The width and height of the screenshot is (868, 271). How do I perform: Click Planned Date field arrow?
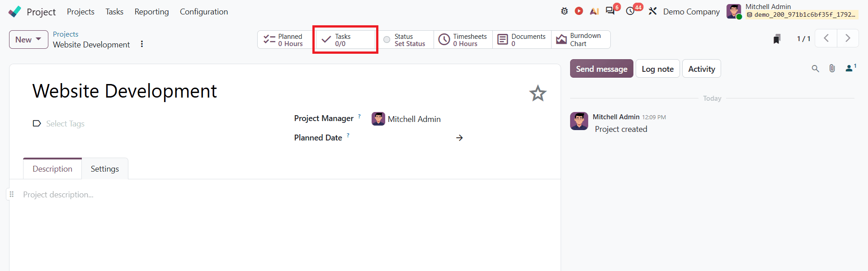(459, 138)
